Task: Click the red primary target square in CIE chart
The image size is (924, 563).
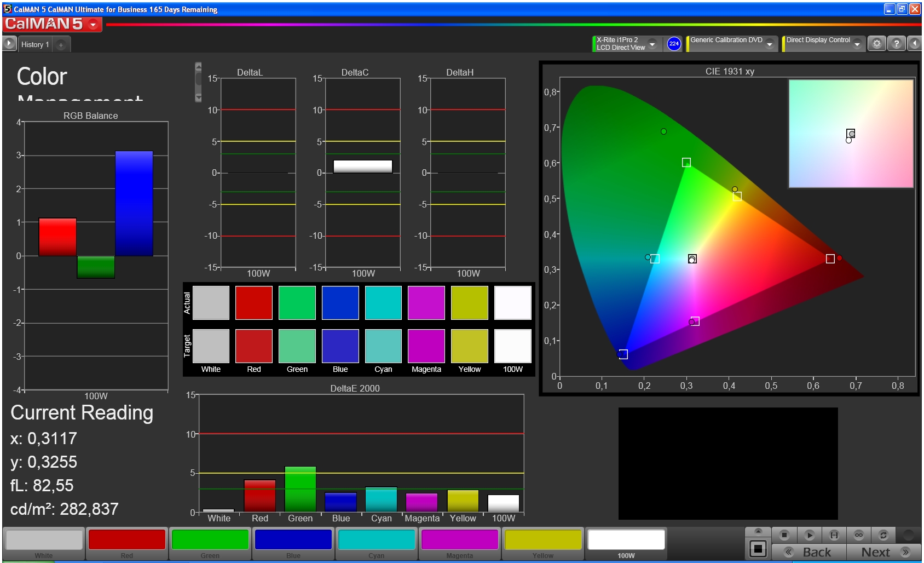Action: (x=830, y=258)
